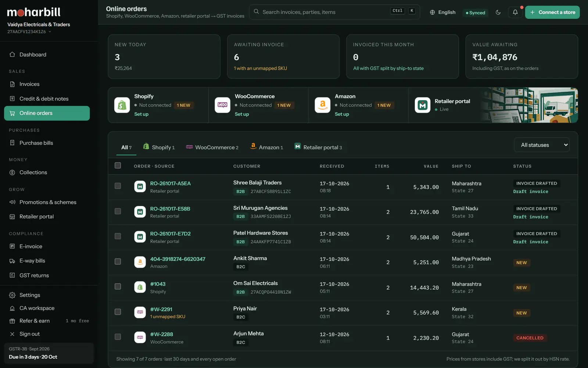
Task: Click Set up under Amazon
Action: pos(342,114)
